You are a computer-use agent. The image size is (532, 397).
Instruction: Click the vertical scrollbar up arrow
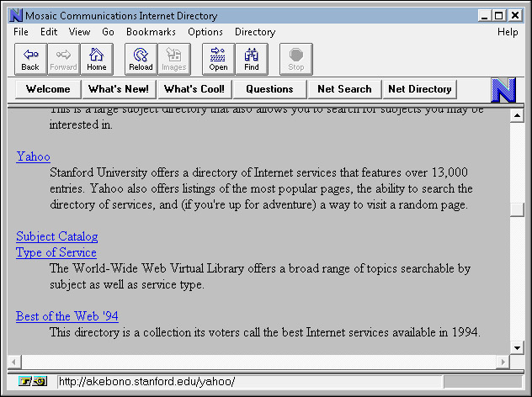[517, 115]
